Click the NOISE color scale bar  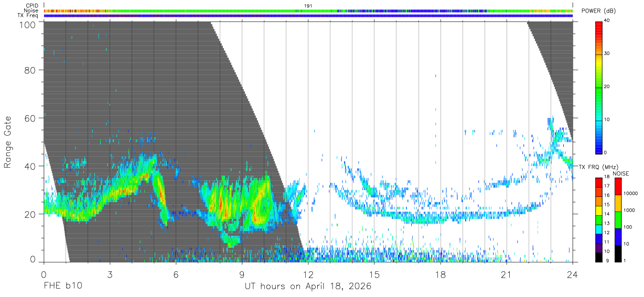click(617, 219)
